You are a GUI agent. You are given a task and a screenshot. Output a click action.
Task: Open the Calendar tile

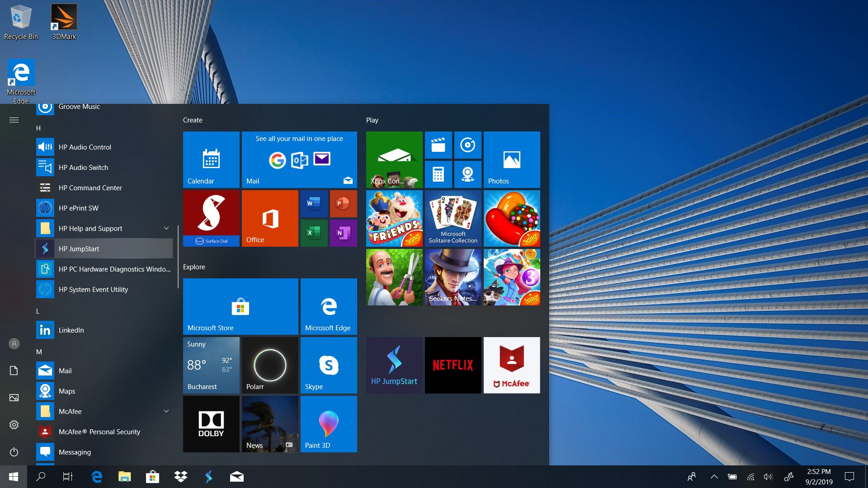coord(211,160)
